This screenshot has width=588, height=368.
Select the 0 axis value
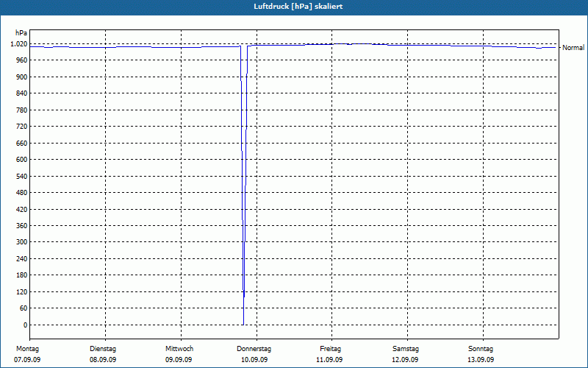(26, 325)
